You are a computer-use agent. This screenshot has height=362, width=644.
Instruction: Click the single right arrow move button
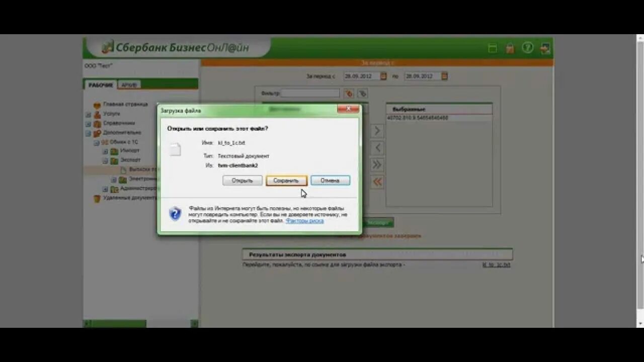(377, 131)
